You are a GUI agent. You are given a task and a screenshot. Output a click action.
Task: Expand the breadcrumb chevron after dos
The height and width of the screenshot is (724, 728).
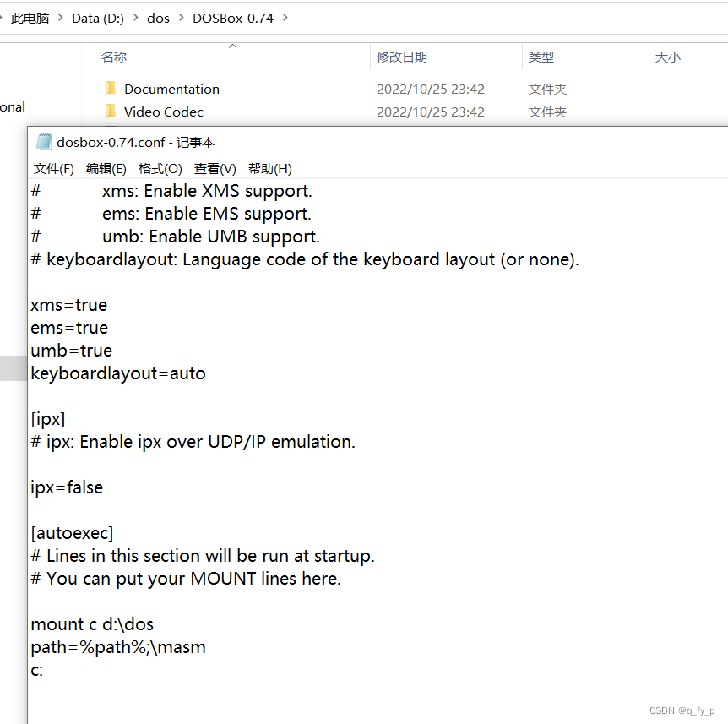(182, 17)
